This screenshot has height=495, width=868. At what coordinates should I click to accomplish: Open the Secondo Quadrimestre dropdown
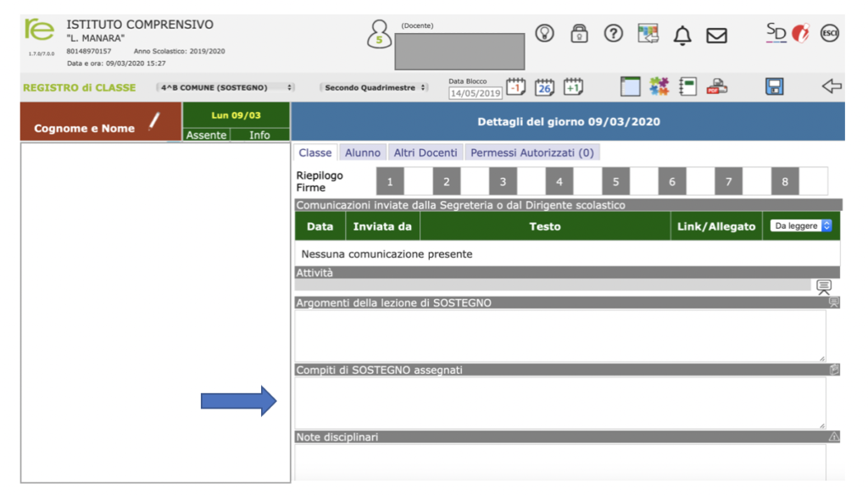coord(374,87)
